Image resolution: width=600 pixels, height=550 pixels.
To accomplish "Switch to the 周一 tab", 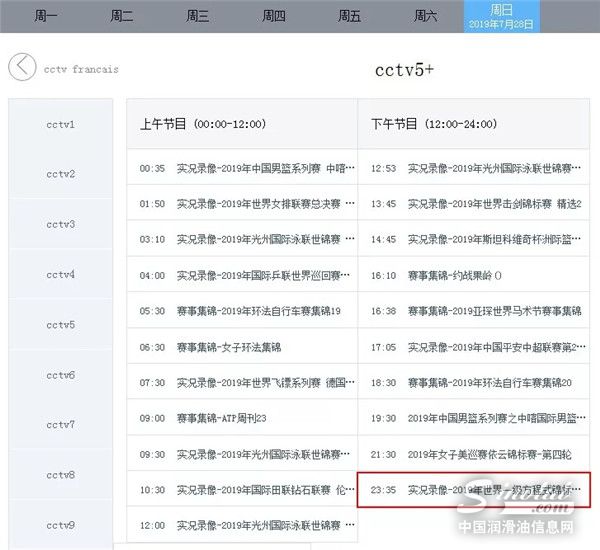I will (45, 16).
